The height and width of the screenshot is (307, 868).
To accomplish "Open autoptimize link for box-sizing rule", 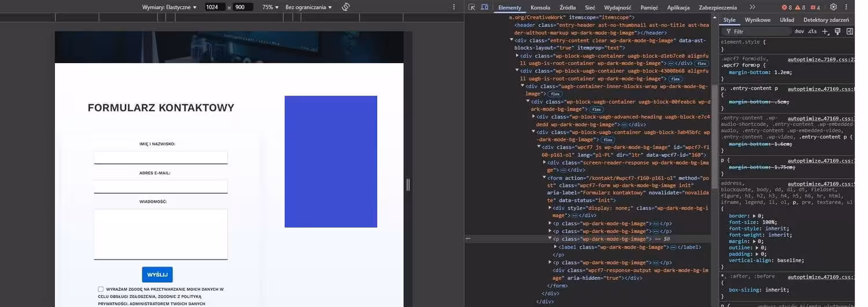I will [x=821, y=277].
